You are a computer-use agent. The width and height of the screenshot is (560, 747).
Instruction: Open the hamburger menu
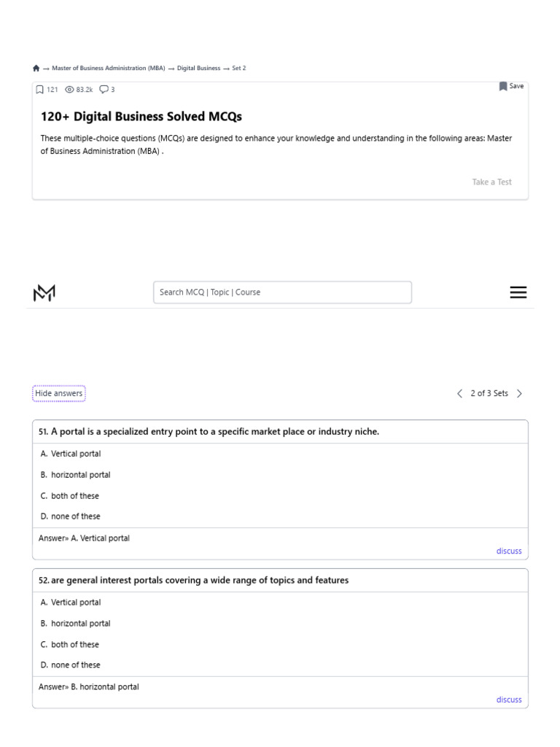click(x=518, y=293)
